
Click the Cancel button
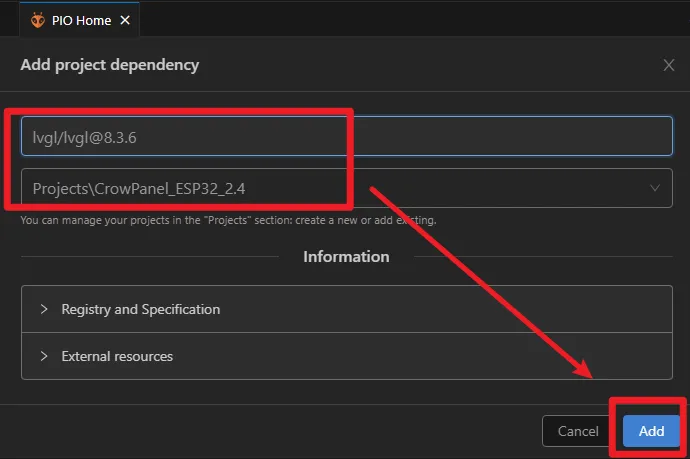tap(578, 431)
